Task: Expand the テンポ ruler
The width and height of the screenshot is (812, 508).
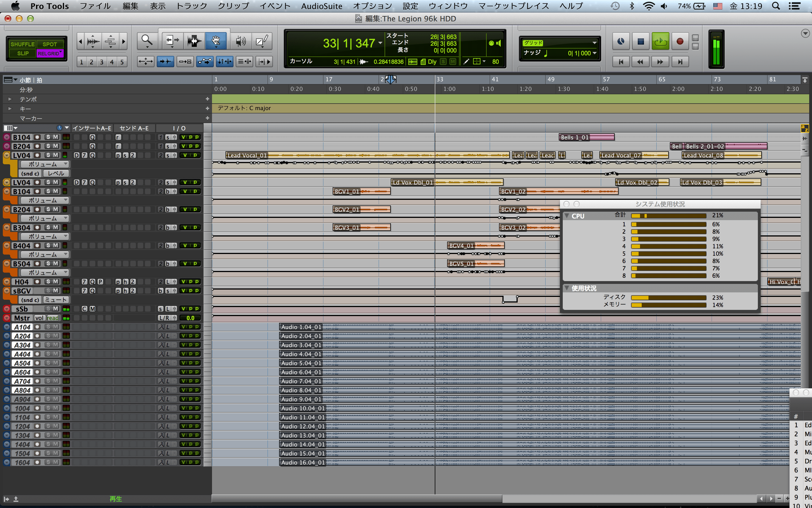Action: [x=10, y=99]
